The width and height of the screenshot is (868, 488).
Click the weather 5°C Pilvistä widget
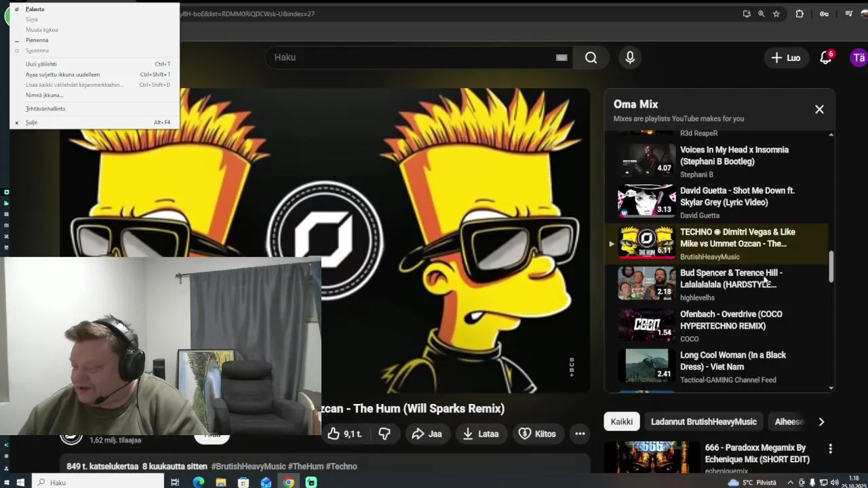tap(751, 482)
